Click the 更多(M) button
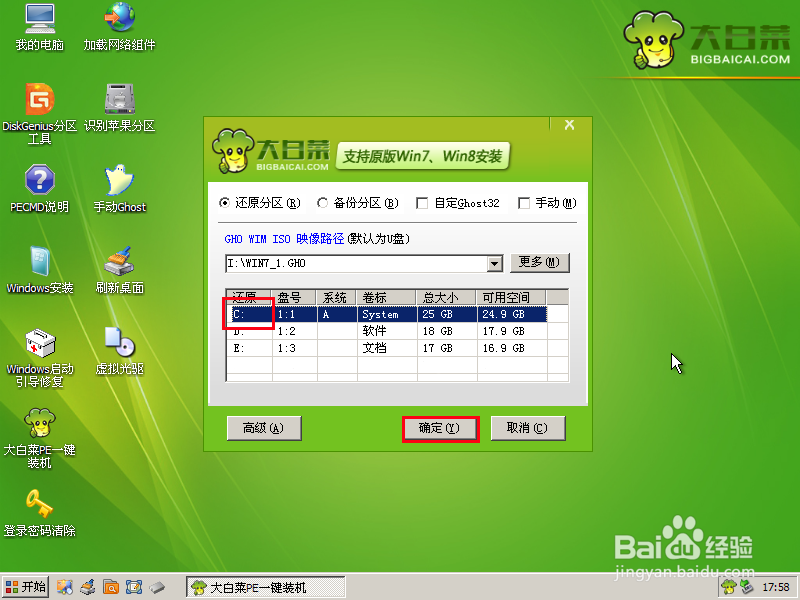This screenshot has height=600, width=800. pos(539,263)
